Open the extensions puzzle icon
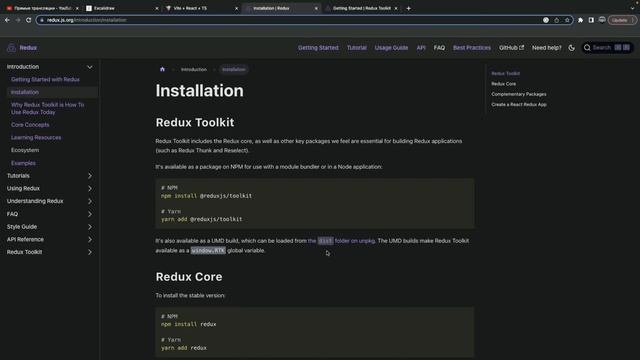This screenshot has height=360, width=640. click(580, 20)
